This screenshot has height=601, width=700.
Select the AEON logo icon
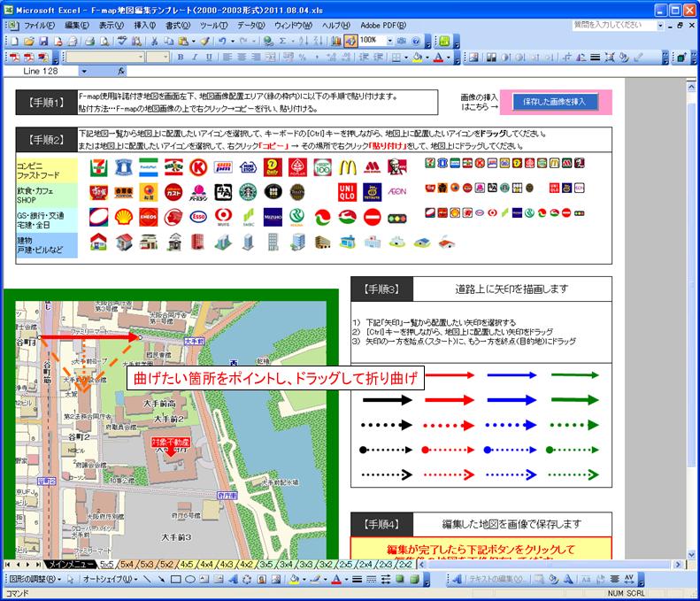396,191
